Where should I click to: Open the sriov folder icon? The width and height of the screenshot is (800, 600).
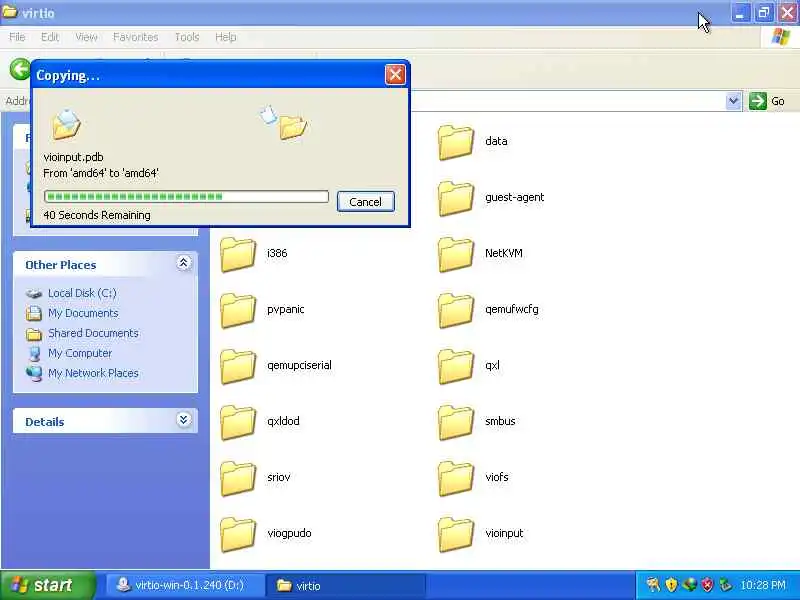[238, 479]
